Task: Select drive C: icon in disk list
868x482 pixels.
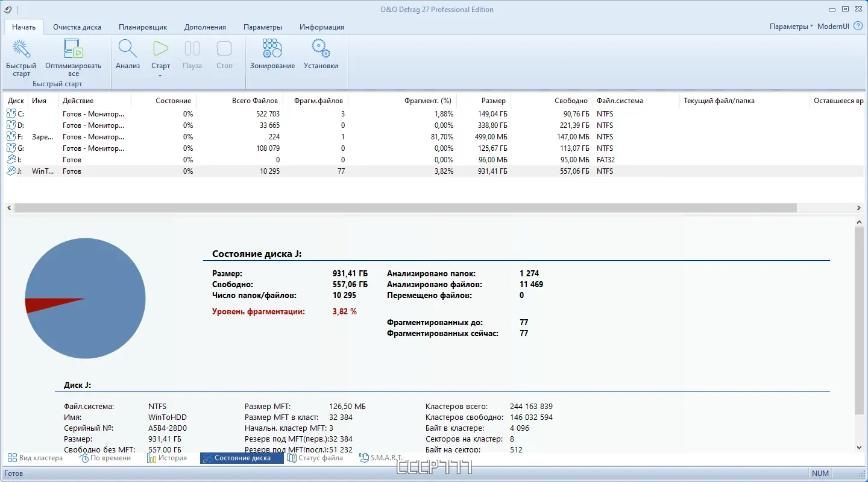Action: tap(11, 114)
